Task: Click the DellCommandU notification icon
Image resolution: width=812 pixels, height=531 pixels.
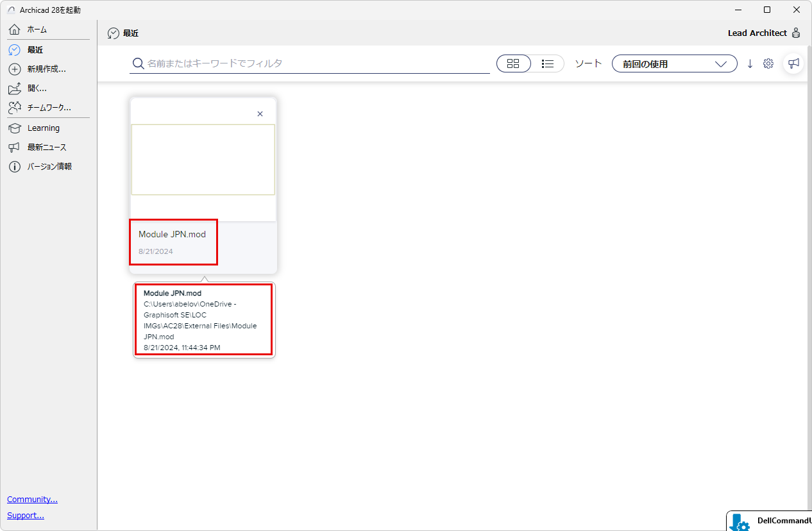Action: click(x=740, y=522)
